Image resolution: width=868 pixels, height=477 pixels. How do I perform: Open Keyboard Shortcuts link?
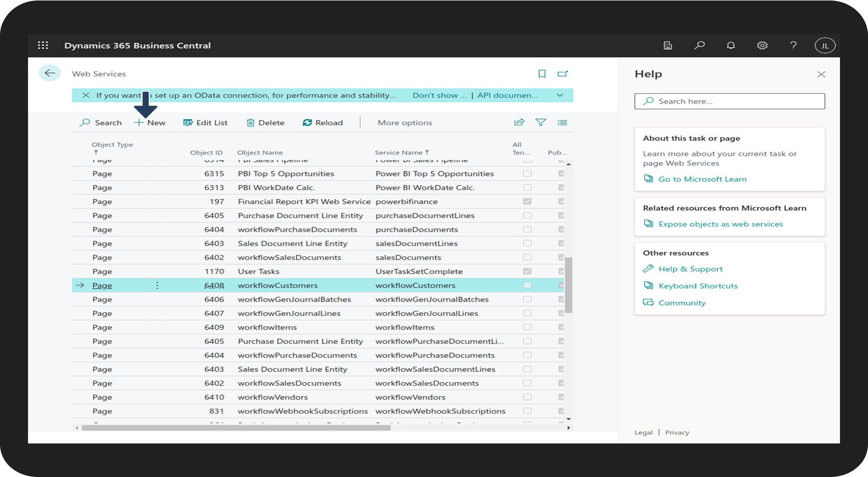pos(698,286)
